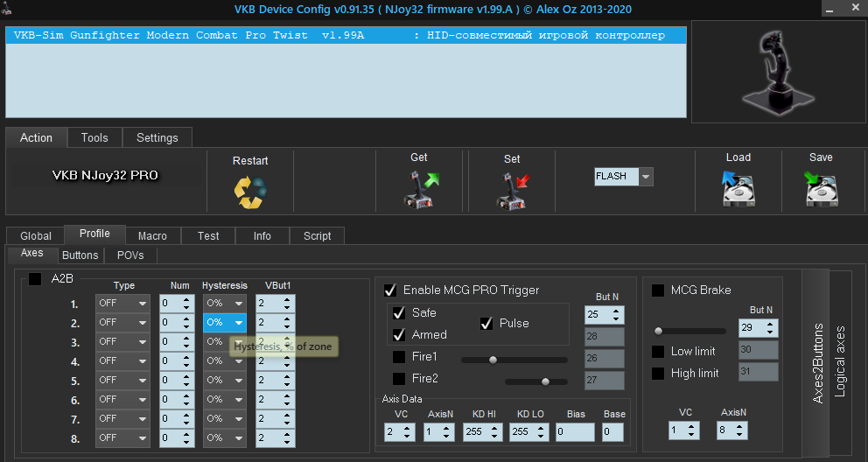Switch to the Tools tab

click(x=94, y=137)
